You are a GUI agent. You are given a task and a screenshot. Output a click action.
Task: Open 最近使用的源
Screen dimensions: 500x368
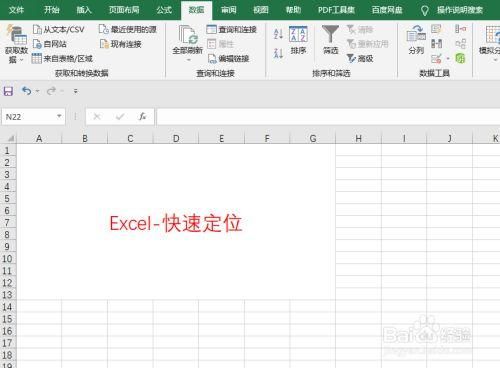click(128, 29)
